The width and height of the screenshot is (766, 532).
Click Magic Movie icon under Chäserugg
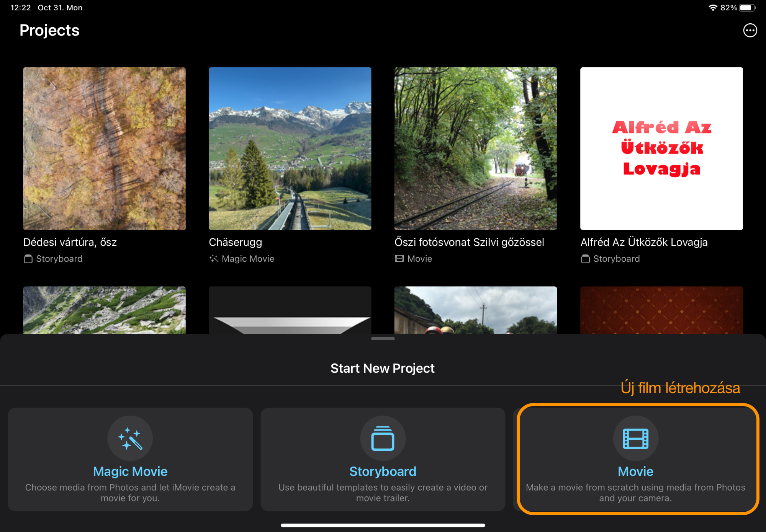point(214,259)
